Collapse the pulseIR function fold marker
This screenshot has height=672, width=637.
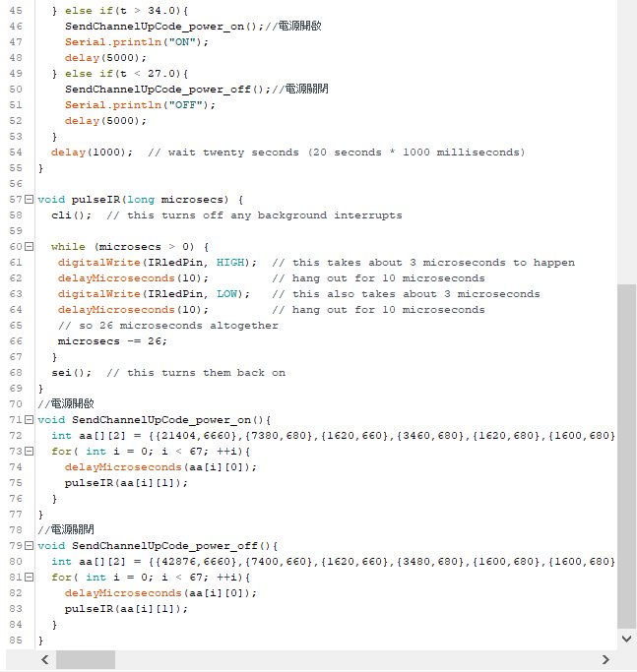click(29, 200)
